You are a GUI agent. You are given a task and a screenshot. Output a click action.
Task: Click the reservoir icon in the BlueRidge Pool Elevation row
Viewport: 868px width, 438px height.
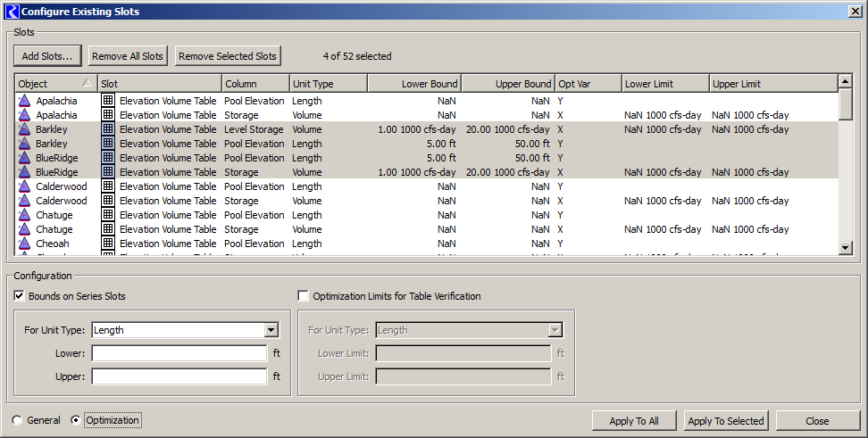(x=24, y=158)
